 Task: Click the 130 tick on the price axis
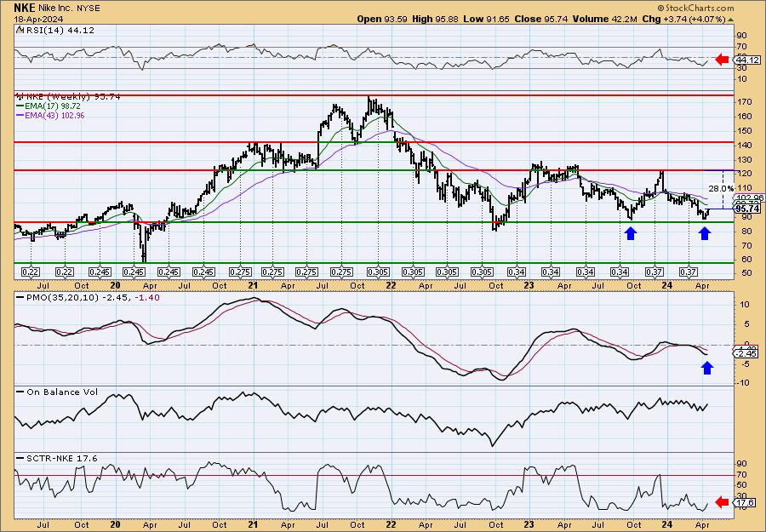point(745,159)
